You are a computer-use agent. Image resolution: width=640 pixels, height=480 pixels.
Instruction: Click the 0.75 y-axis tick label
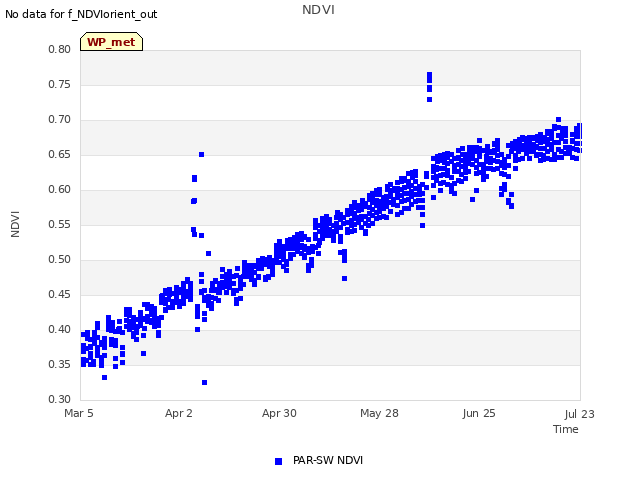[x=60, y=84]
